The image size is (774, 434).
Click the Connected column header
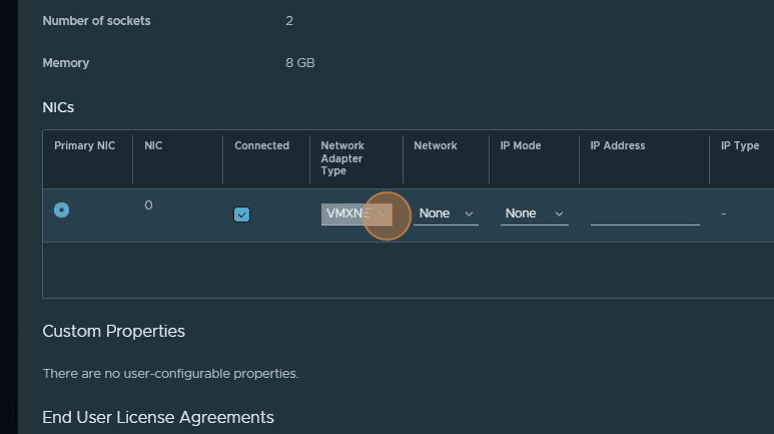click(x=262, y=146)
